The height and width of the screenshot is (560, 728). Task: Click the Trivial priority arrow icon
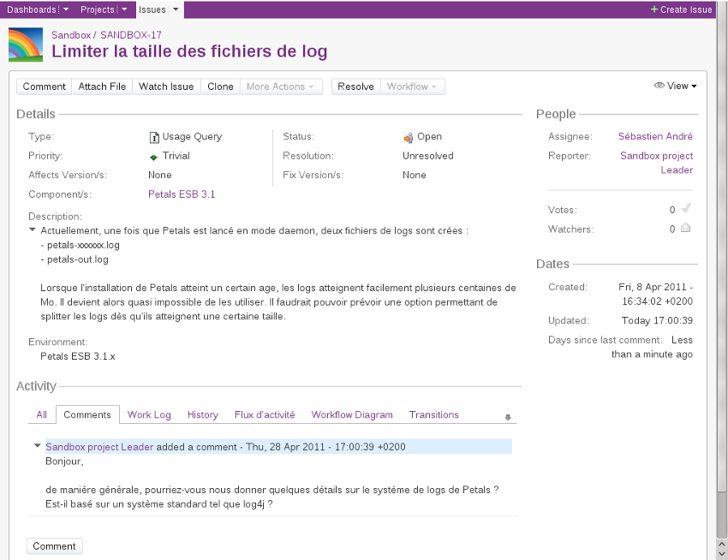(153, 157)
